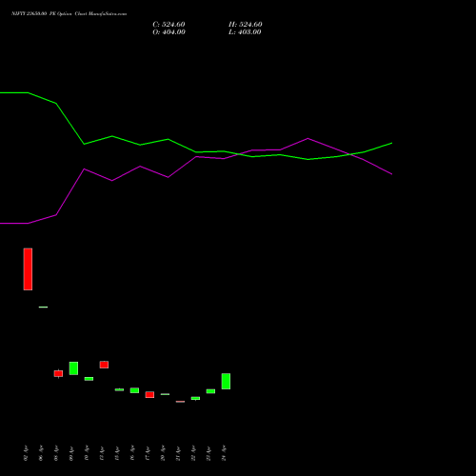The height and width of the screenshot is (476, 476).
Task: Click the open value O: 404.00
Action: click(x=169, y=32)
